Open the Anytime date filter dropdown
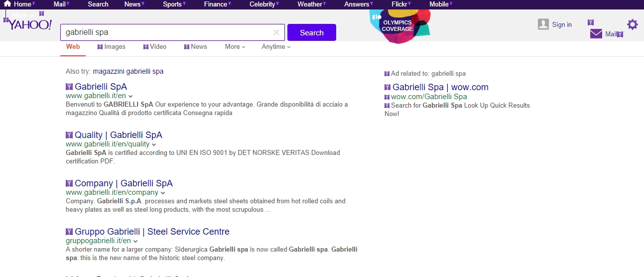This screenshot has height=277, width=644. (x=276, y=47)
